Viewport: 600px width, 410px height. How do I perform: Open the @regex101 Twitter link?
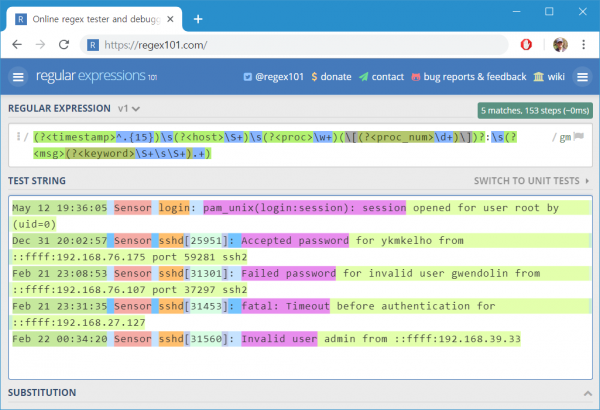tap(274, 77)
